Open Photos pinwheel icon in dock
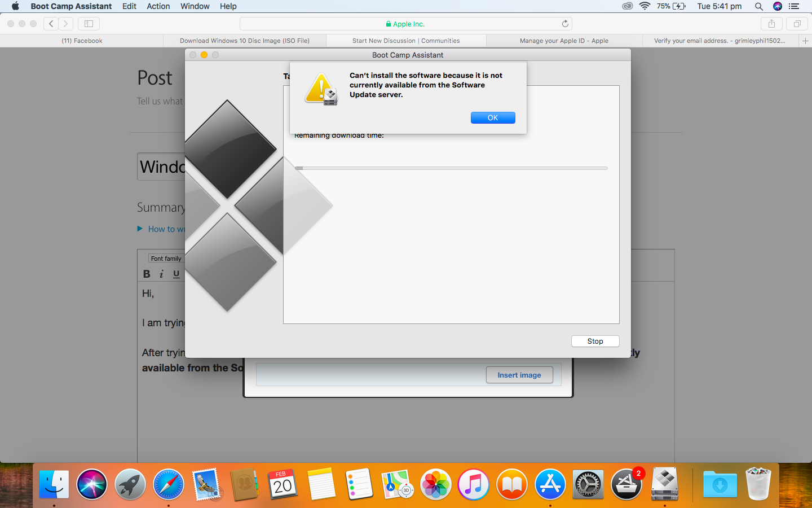Image resolution: width=812 pixels, height=508 pixels. point(436,485)
